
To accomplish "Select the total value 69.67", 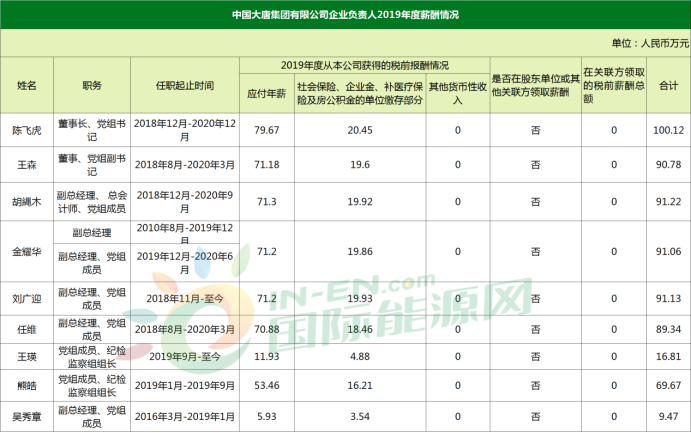I will 668,385.
